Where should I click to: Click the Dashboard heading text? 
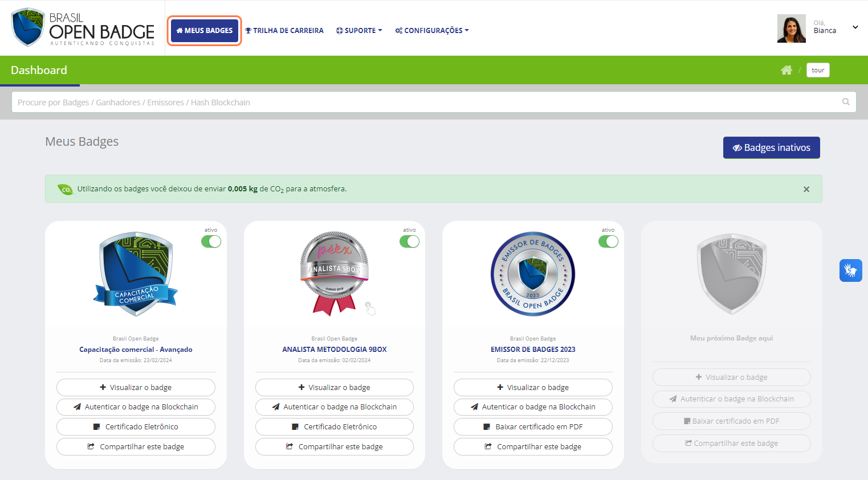tap(39, 70)
